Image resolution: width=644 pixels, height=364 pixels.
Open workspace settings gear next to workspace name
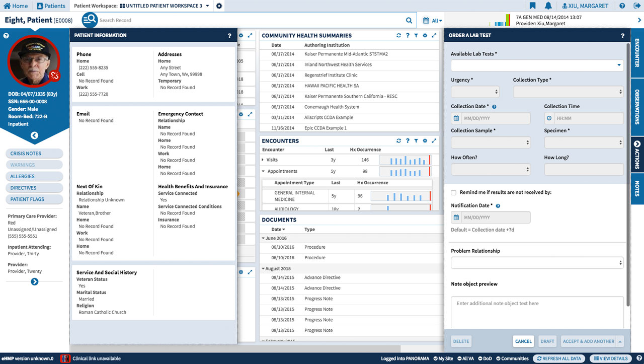pyautogui.click(x=219, y=6)
